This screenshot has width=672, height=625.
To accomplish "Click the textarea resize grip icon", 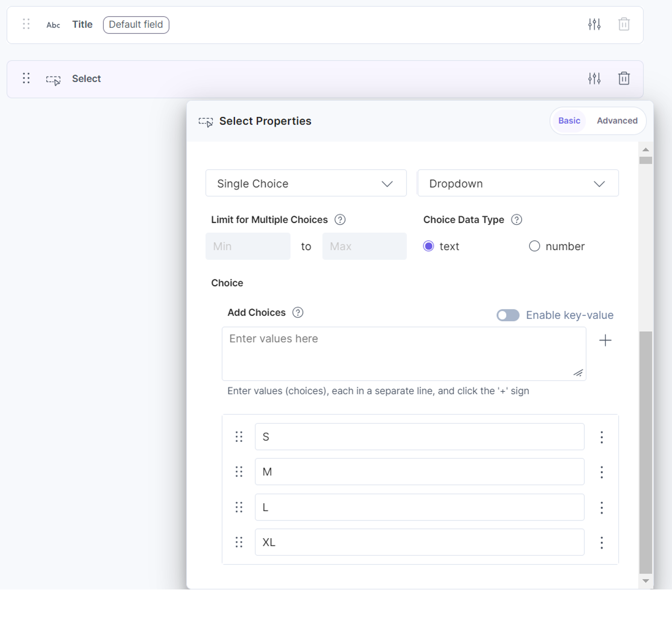I will (x=578, y=373).
